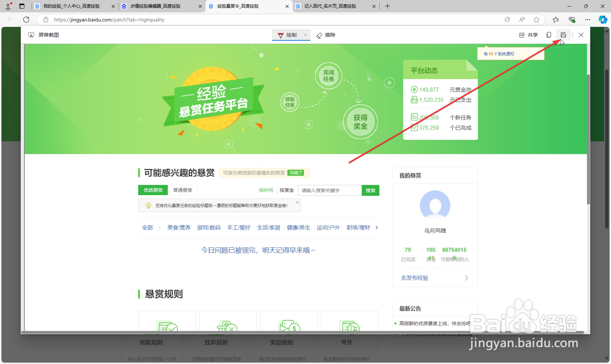Click the browser back arrow
The image size is (611, 364).
(10, 20)
